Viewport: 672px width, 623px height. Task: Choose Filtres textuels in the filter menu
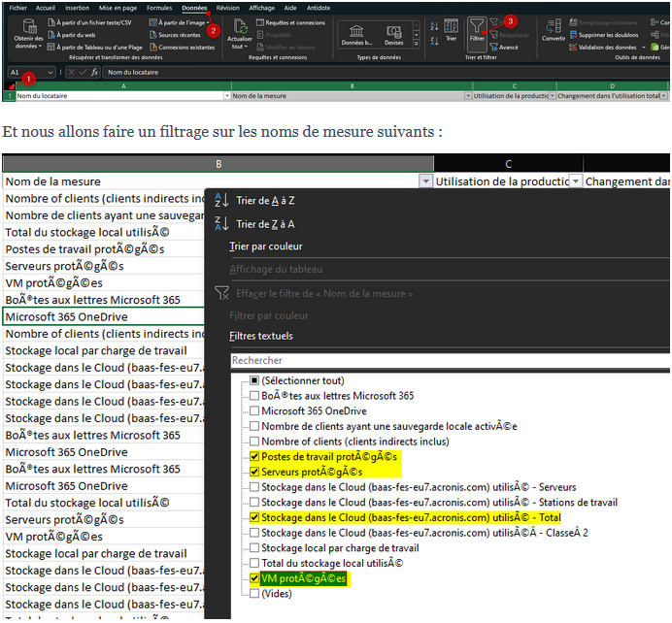260,336
